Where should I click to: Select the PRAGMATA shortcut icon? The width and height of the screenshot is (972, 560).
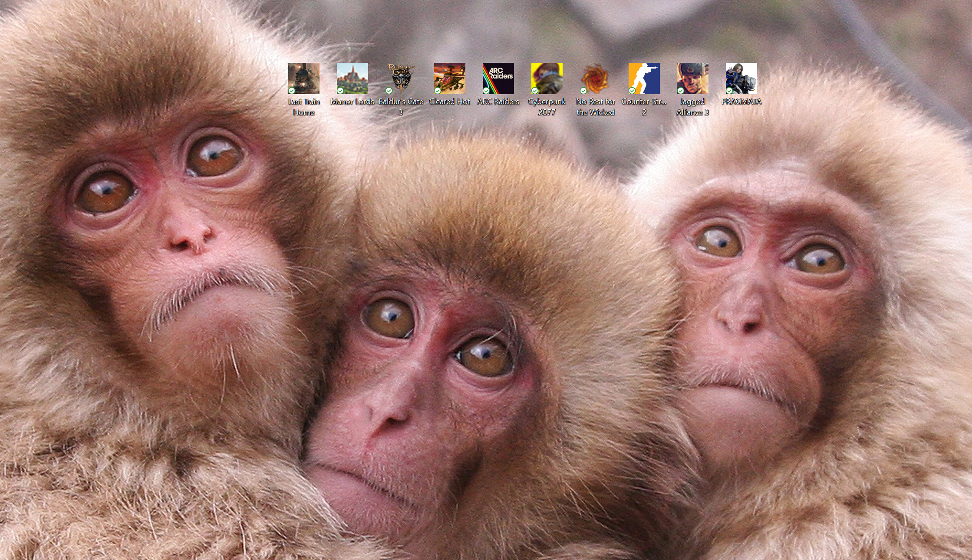[x=741, y=79]
